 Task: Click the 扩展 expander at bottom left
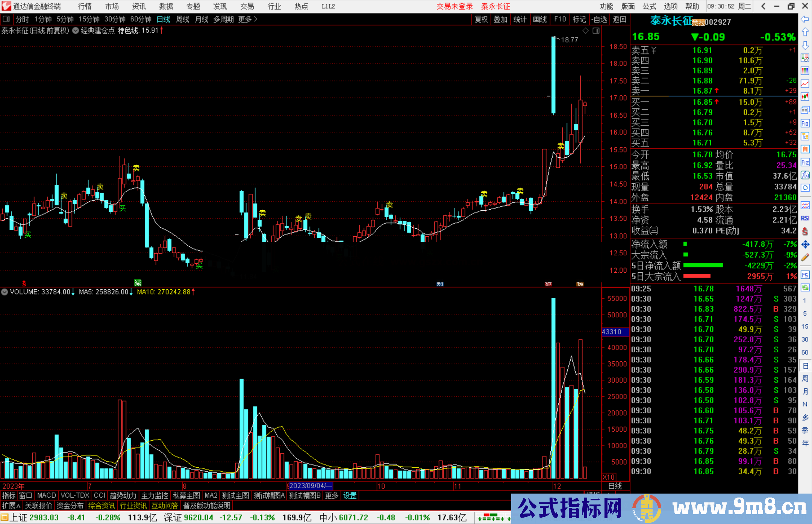pos(11,506)
